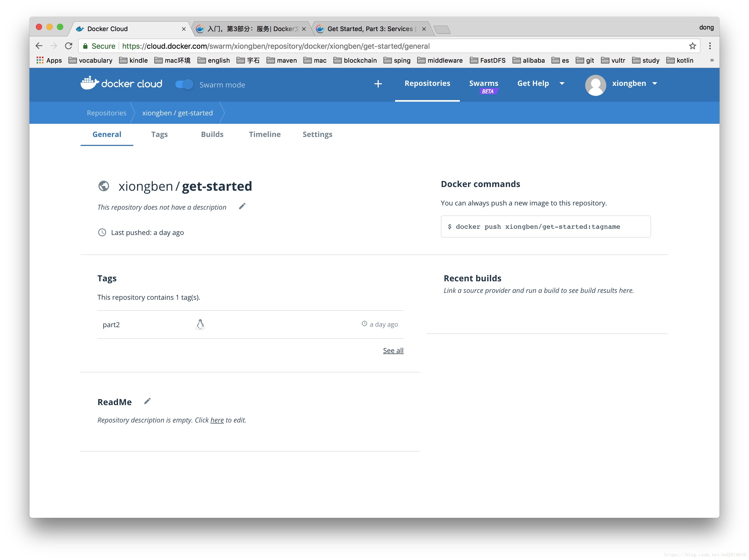Go to Repositories breadcrumb
The height and width of the screenshot is (560, 749).
(x=107, y=113)
